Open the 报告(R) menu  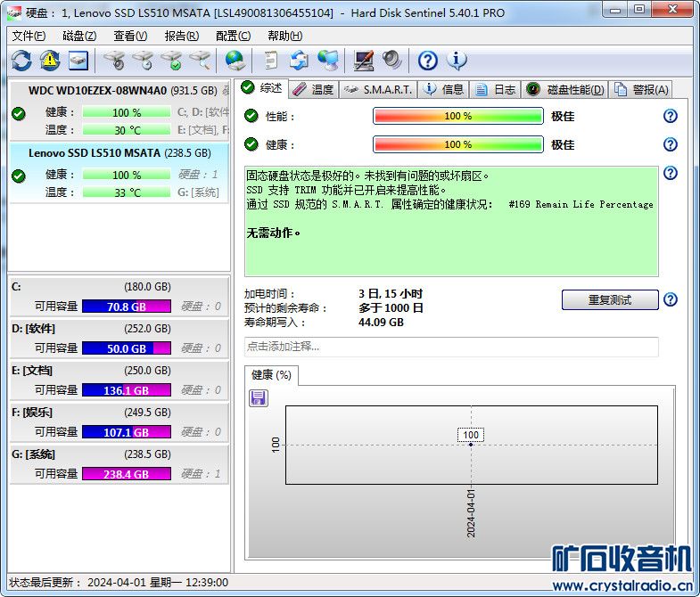pyautogui.click(x=181, y=36)
